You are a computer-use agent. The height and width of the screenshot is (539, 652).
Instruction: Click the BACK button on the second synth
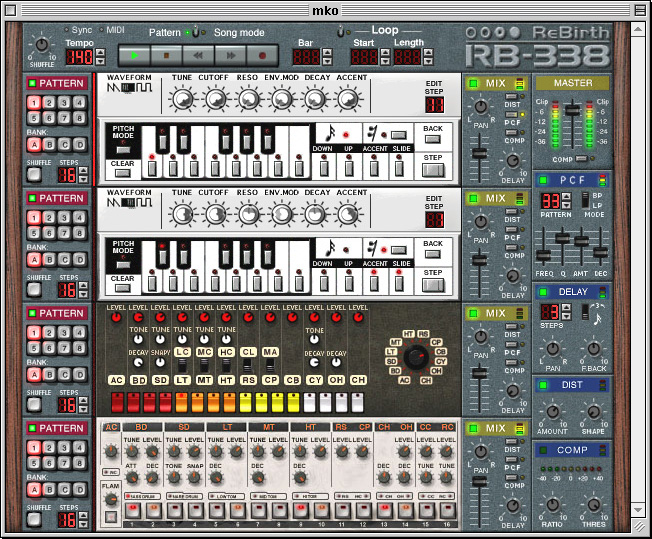click(x=433, y=254)
